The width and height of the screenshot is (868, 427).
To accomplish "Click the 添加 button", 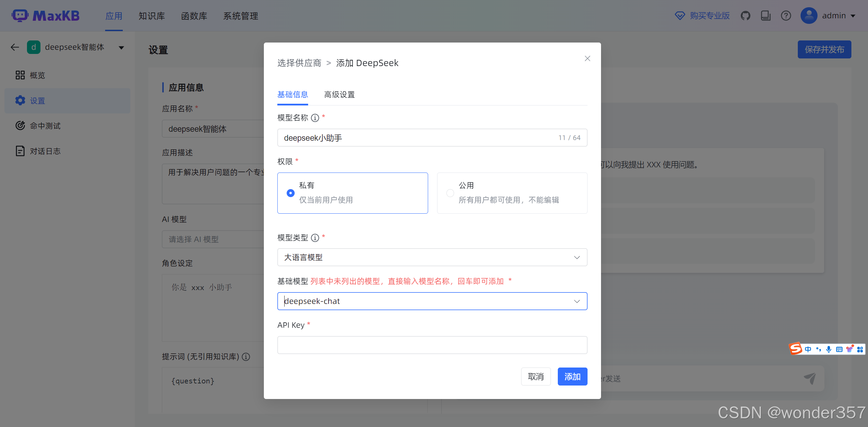I will [x=572, y=376].
